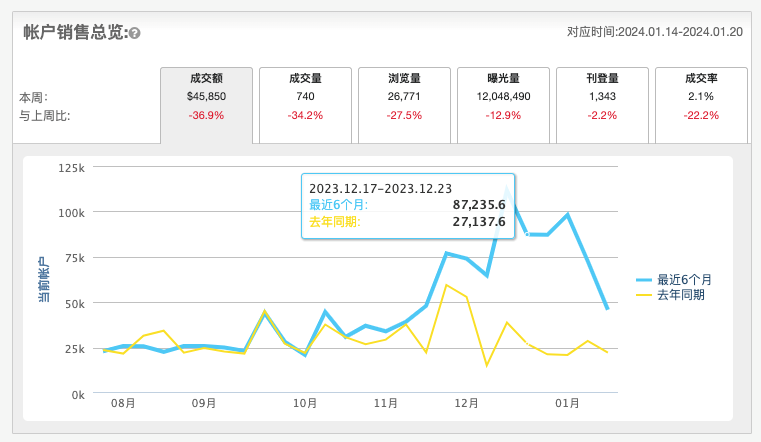The width and height of the screenshot is (761, 442).
Task: Show the 曝光量 tab
Action: [503, 105]
